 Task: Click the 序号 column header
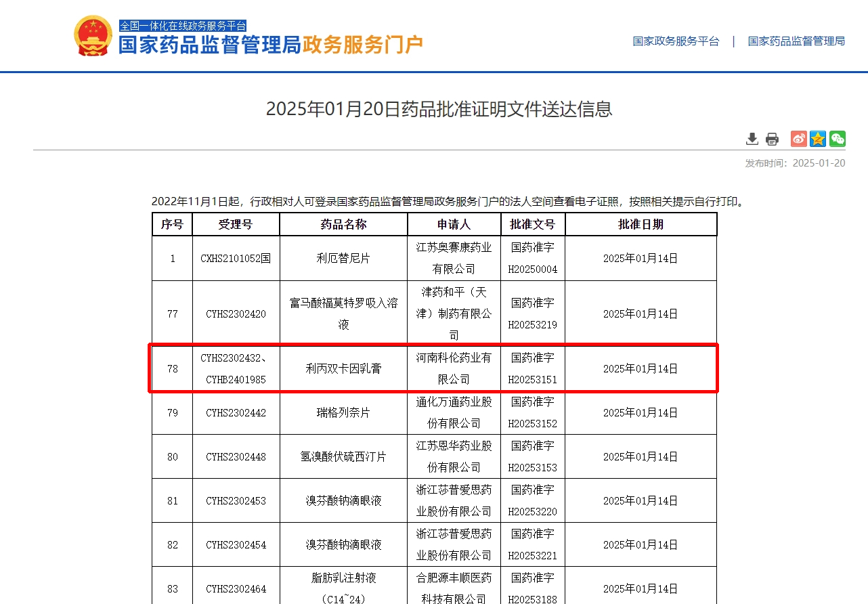click(172, 224)
